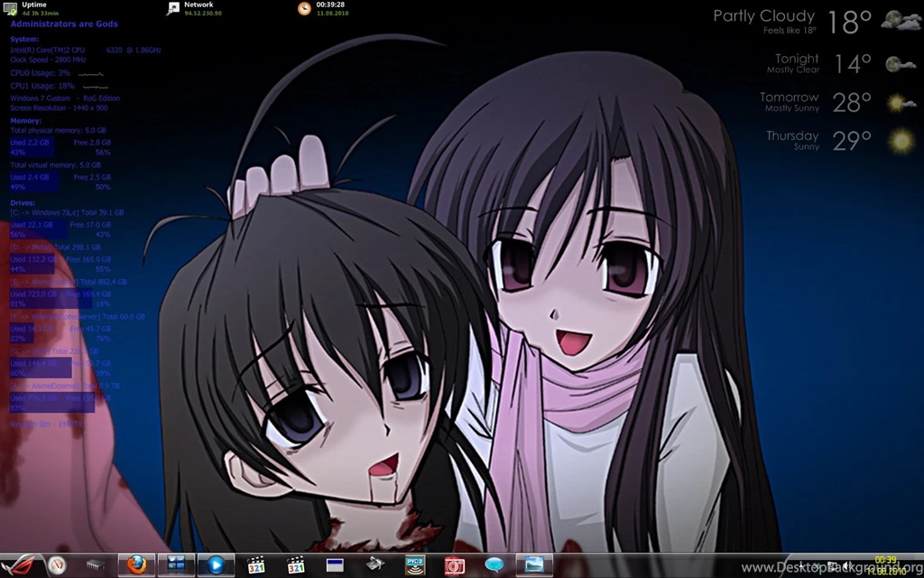The height and width of the screenshot is (578, 924).
Task: Open the blue window-switcher taskbar icon
Action: click(176, 564)
